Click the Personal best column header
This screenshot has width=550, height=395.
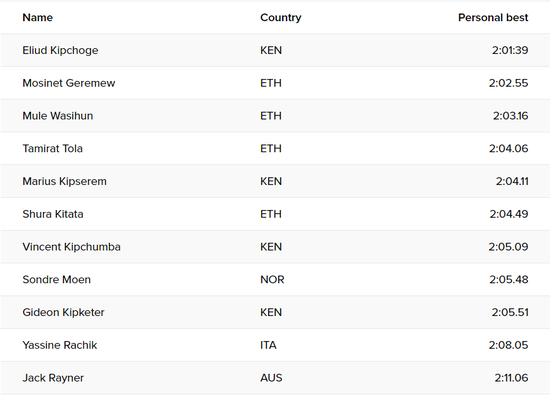pos(493,18)
